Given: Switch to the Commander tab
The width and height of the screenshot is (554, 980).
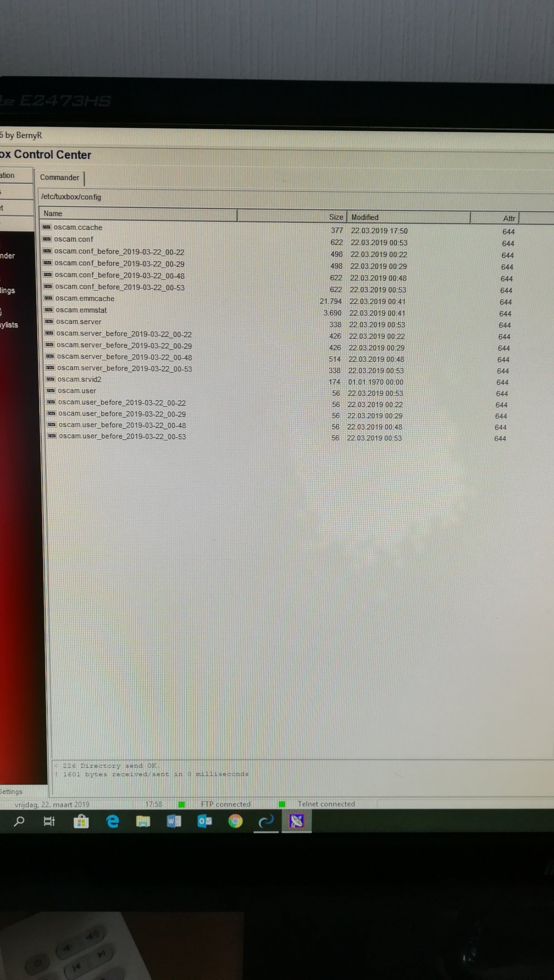Looking at the screenshot, I should (59, 177).
